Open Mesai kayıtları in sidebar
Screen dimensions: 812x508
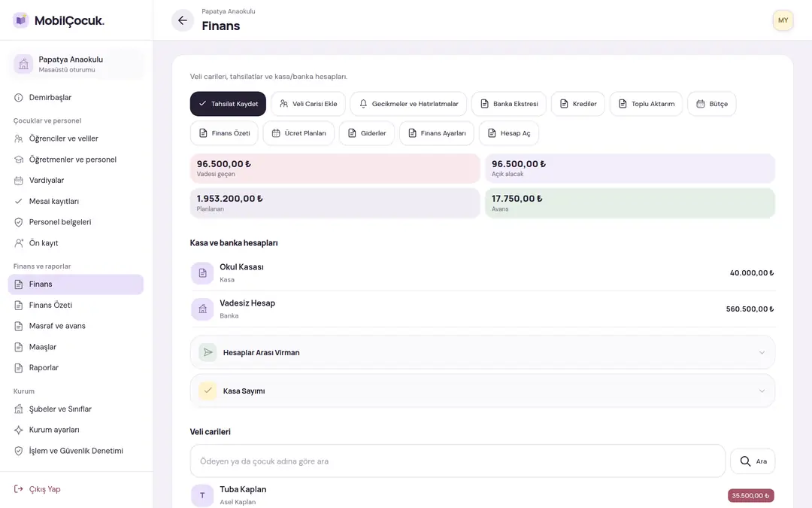[76, 201]
